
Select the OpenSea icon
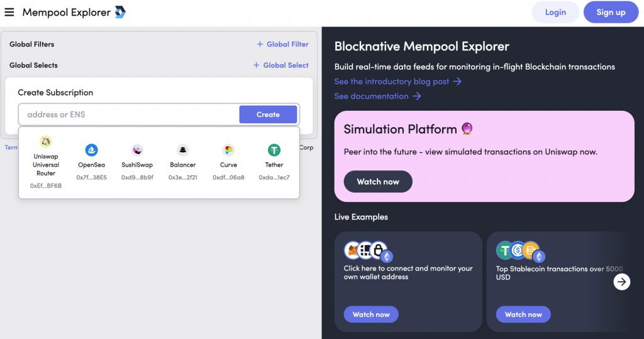91,150
